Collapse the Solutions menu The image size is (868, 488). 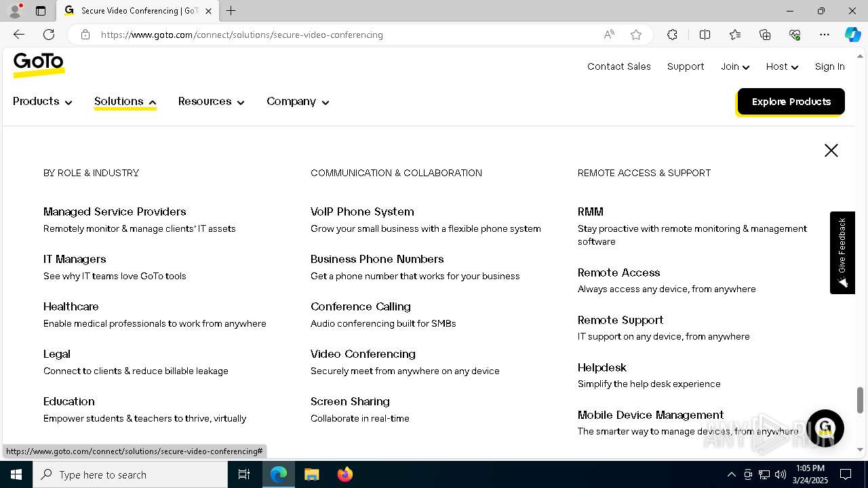pyautogui.click(x=125, y=102)
